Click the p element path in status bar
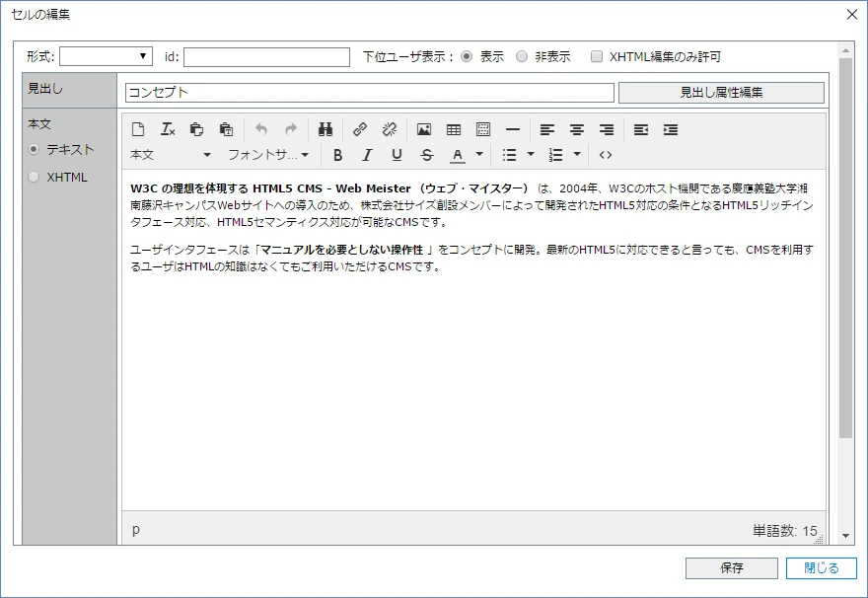Viewport: 868px width, 598px height. click(136, 530)
